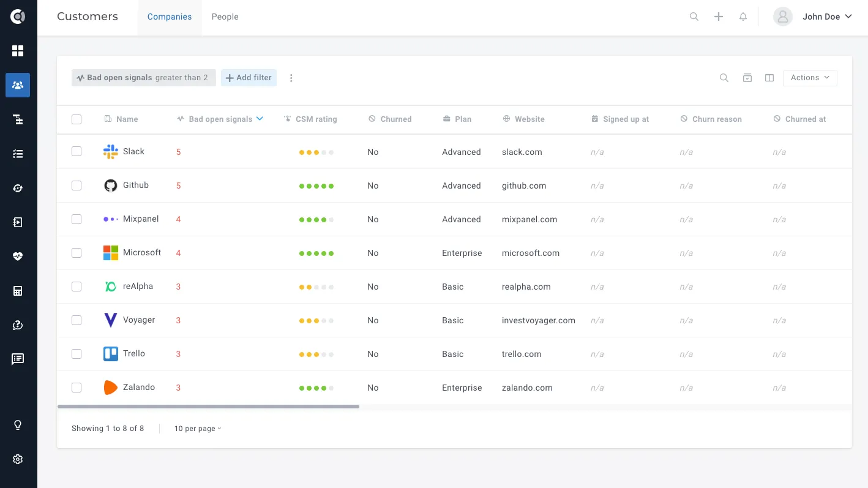This screenshot has height=488, width=868.
Task: Click the app logo in the sidebar
Action: 18,17
